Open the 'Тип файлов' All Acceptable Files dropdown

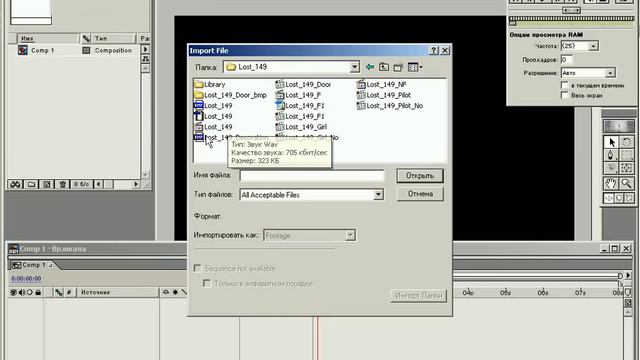378,195
